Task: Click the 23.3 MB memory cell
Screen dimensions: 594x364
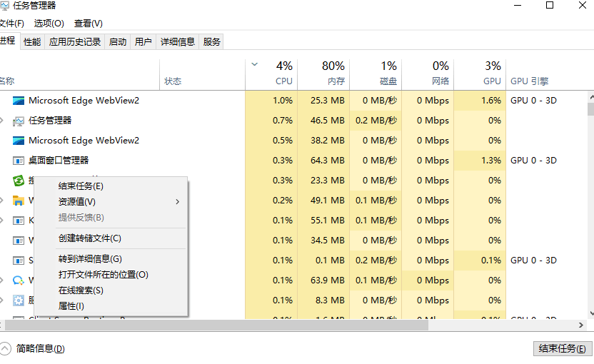Action: (323, 181)
